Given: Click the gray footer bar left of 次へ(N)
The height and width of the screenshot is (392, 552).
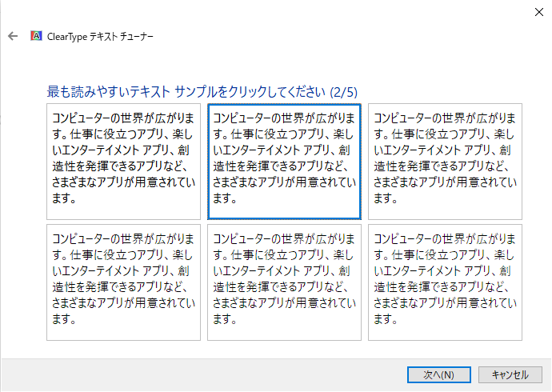Looking at the screenshot, I should [x=200, y=374].
